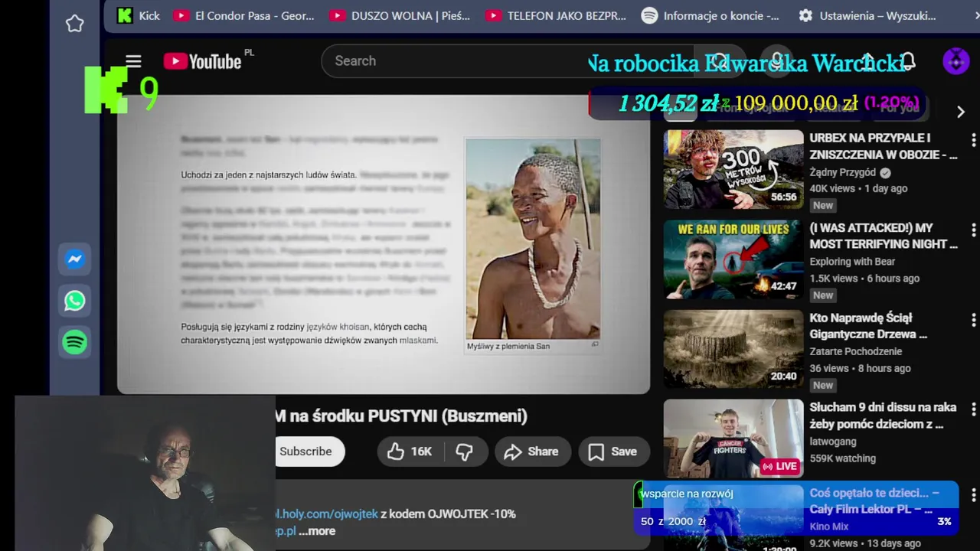The height and width of the screenshot is (551, 980).
Task: Switch to Informacje o koncie Spotify tab
Action: coord(710,15)
